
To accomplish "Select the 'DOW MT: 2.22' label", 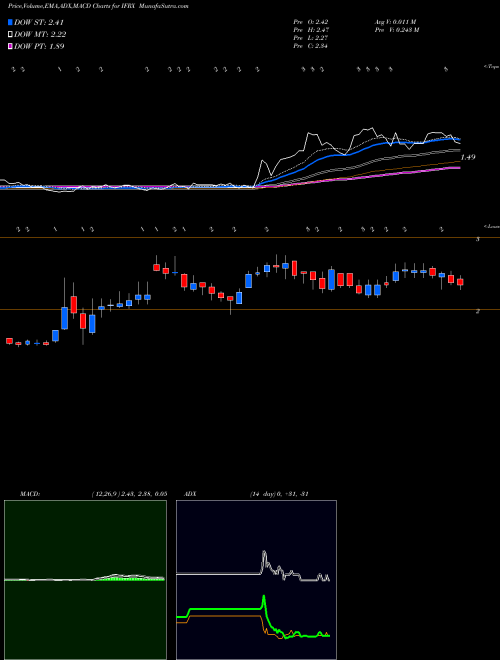I will click(40, 35).
